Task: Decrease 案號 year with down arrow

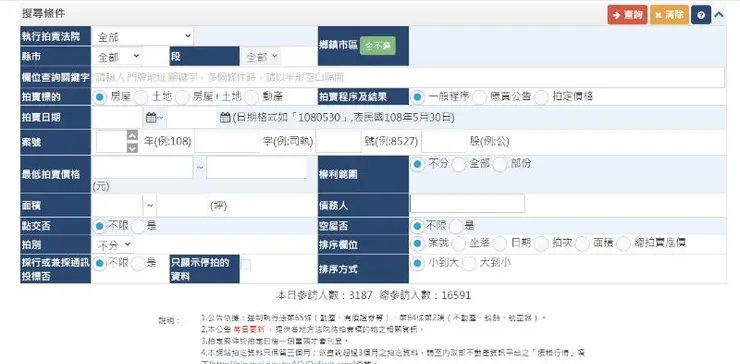Action: pyautogui.click(x=133, y=148)
